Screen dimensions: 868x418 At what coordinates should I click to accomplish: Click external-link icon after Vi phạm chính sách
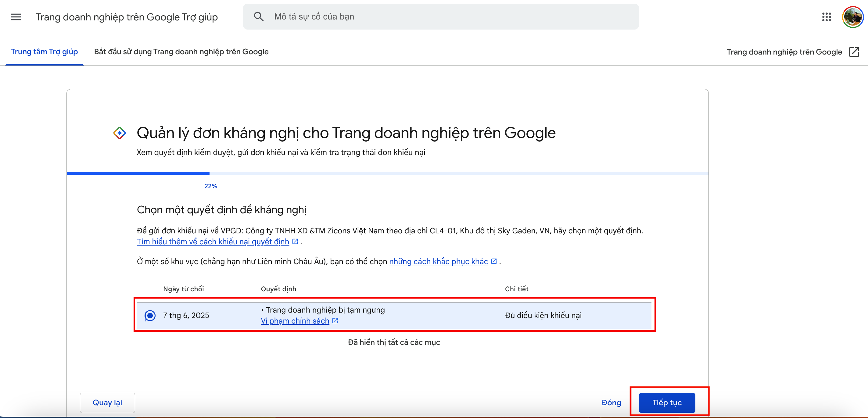click(335, 321)
